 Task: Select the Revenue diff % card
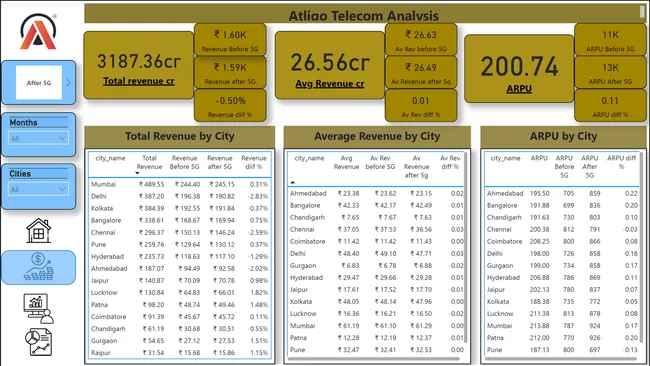point(230,105)
